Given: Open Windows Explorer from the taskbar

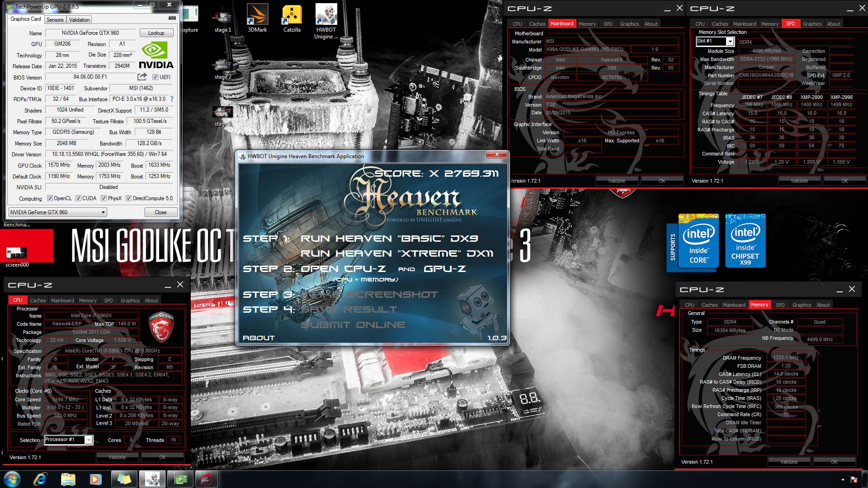Looking at the screenshot, I should pos(68,479).
